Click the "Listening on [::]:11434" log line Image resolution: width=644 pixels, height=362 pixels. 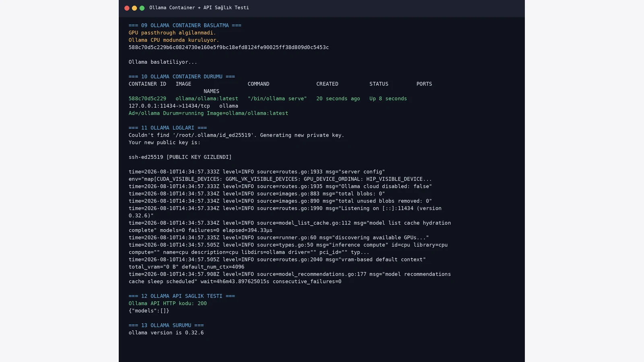click(x=285, y=208)
